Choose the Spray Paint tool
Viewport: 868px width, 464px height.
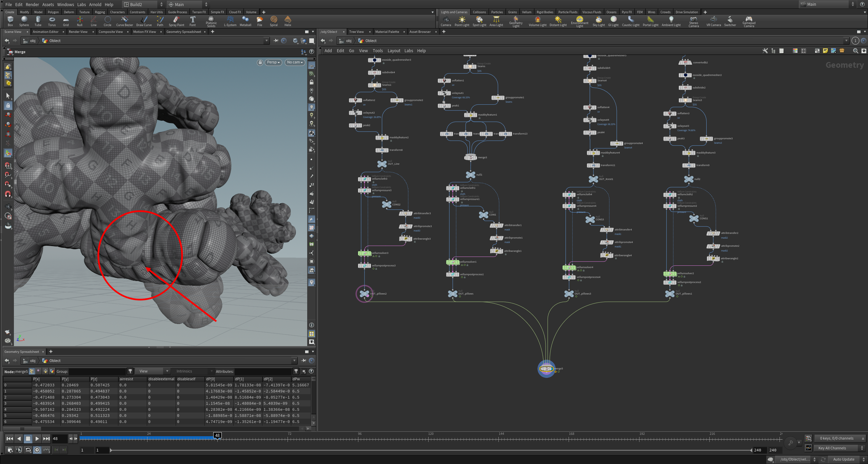tap(176, 21)
